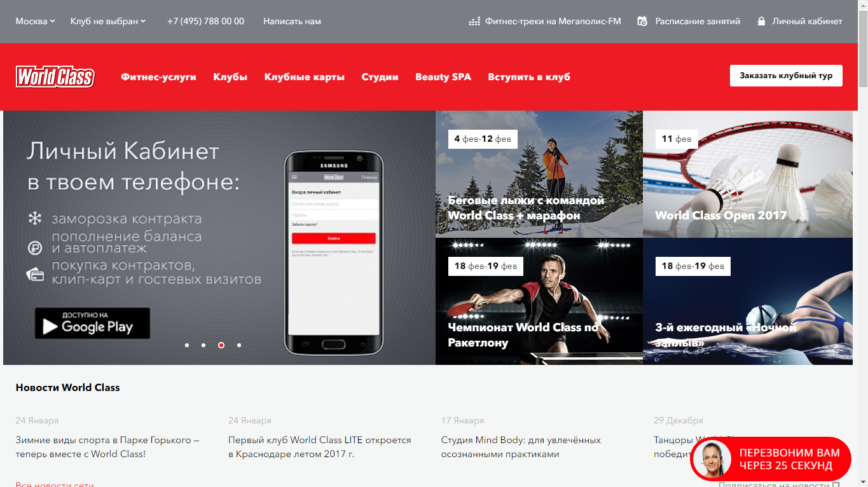Open the Клуб не выбран dropdown
Screen dimensions: 868x487
pos(108,21)
